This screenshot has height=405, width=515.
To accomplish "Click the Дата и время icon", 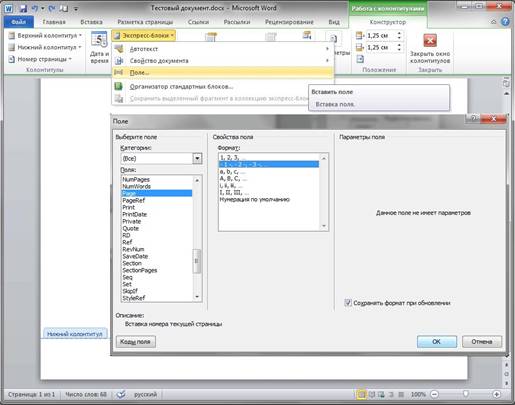I will pyautogui.click(x=99, y=40).
